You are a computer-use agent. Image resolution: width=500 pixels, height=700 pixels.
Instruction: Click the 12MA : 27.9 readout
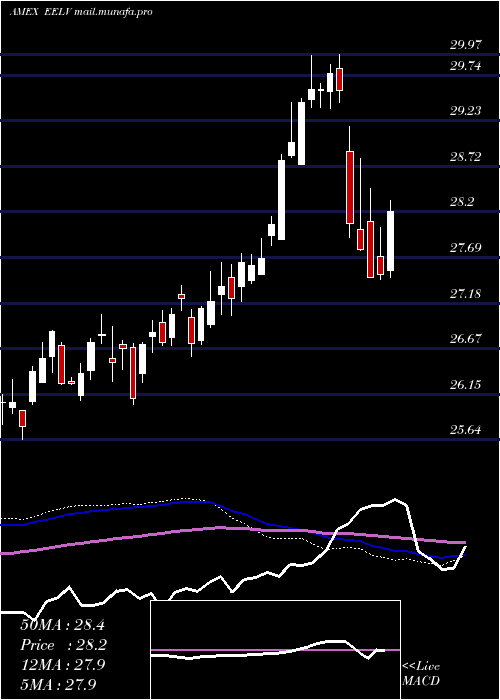62,665
